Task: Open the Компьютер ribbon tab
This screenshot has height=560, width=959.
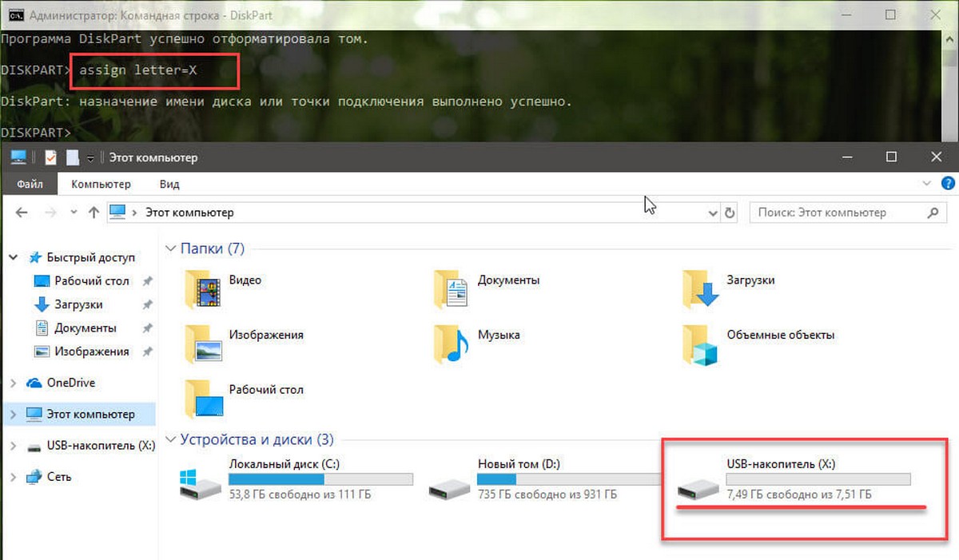Action: click(x=101, y=184)
